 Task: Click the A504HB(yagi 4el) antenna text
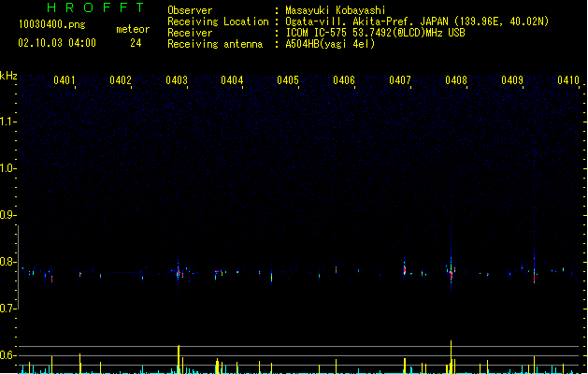(330, 44)
